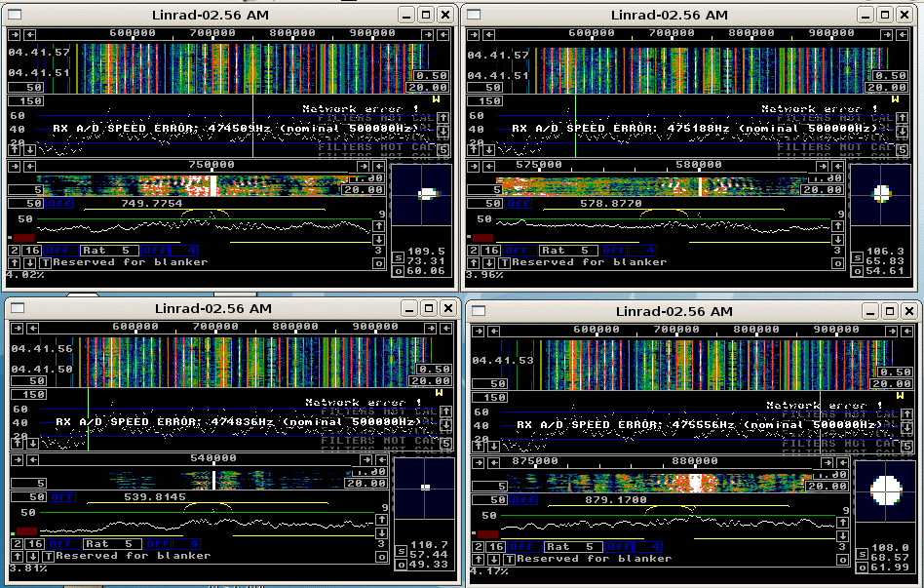Click the o button beside 61.99
924x588 pixels.
click(863, 568)
